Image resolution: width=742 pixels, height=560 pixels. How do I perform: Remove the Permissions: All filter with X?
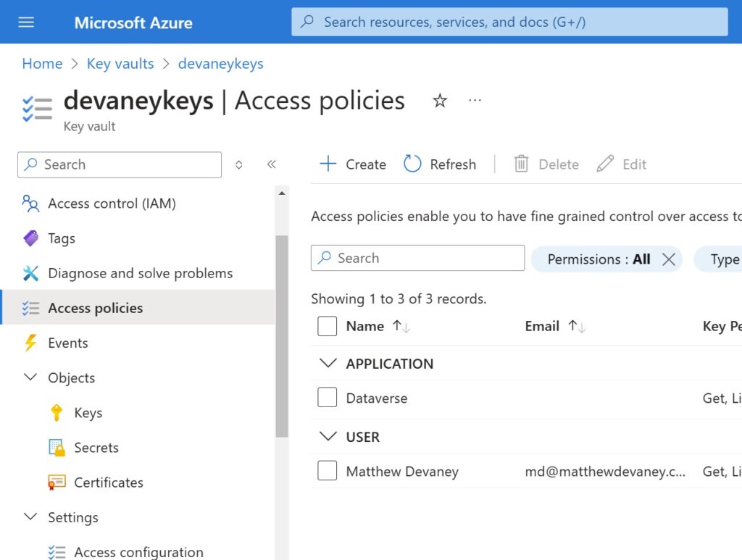[669, 259]
